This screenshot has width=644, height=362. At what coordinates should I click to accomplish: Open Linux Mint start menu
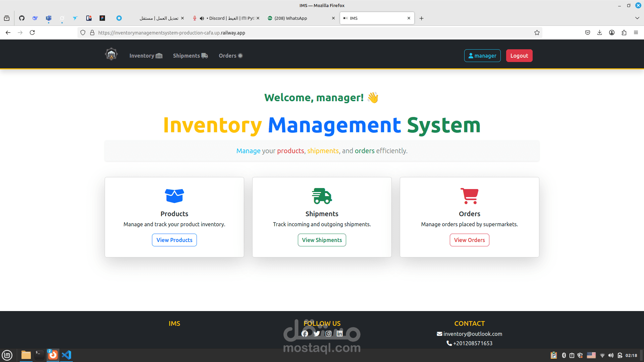[x=7, y=355]
